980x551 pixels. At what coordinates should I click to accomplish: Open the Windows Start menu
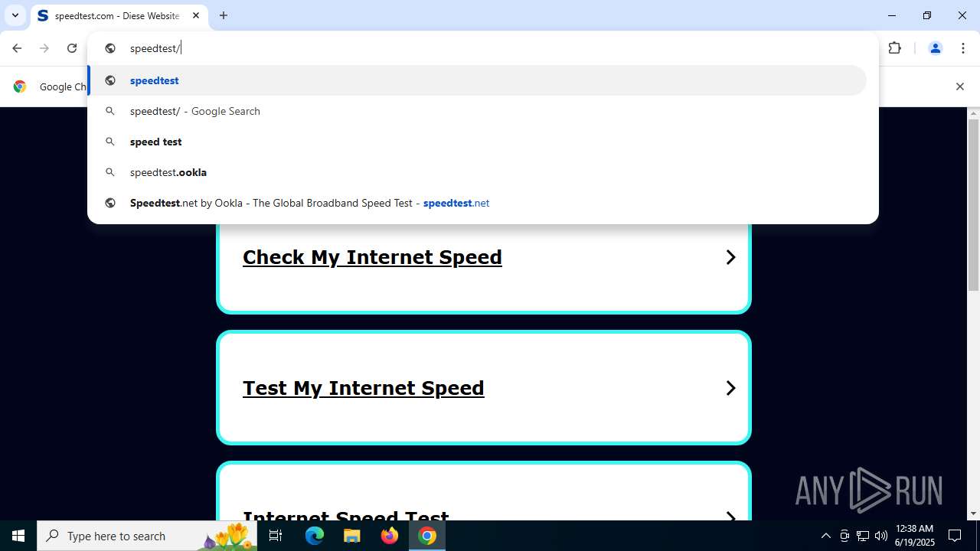tap(18, 536)
